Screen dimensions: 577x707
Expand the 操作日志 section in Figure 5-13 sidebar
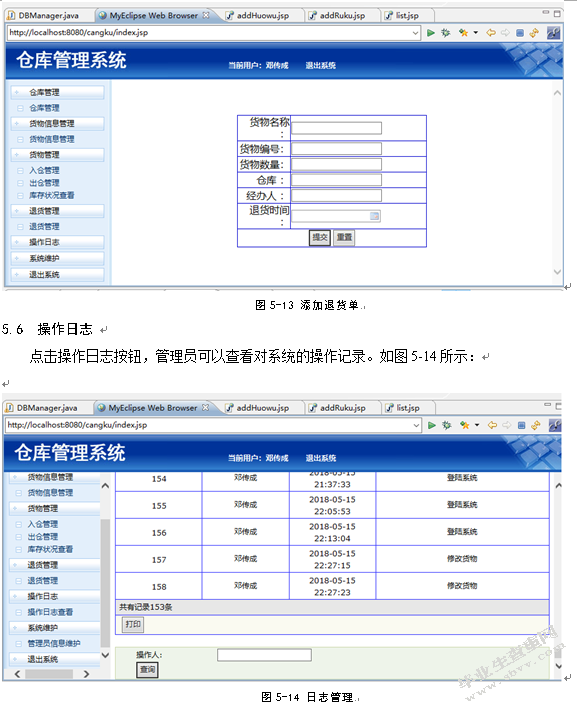[57, 242]
